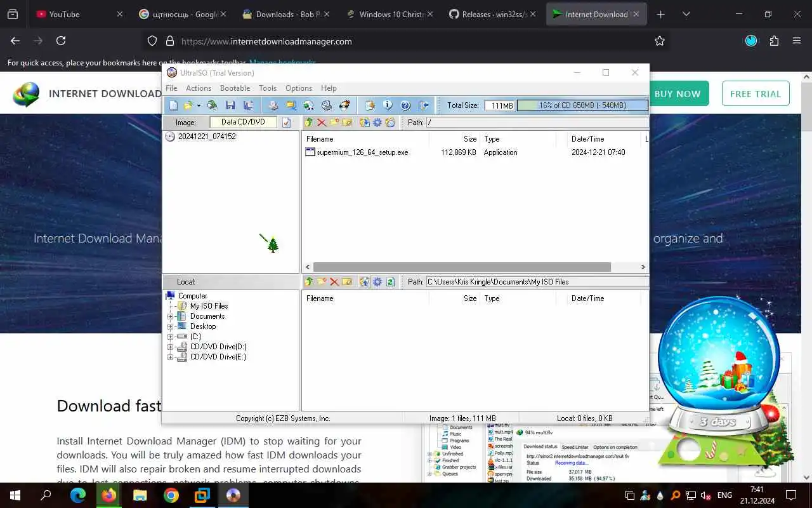
Task: Click the BUY NOW button on IDM webpage
Action: (x=677, y=94)
